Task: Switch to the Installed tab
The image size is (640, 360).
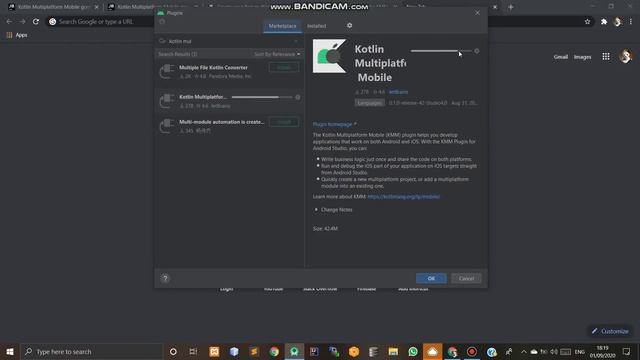Action: [316, 26]
